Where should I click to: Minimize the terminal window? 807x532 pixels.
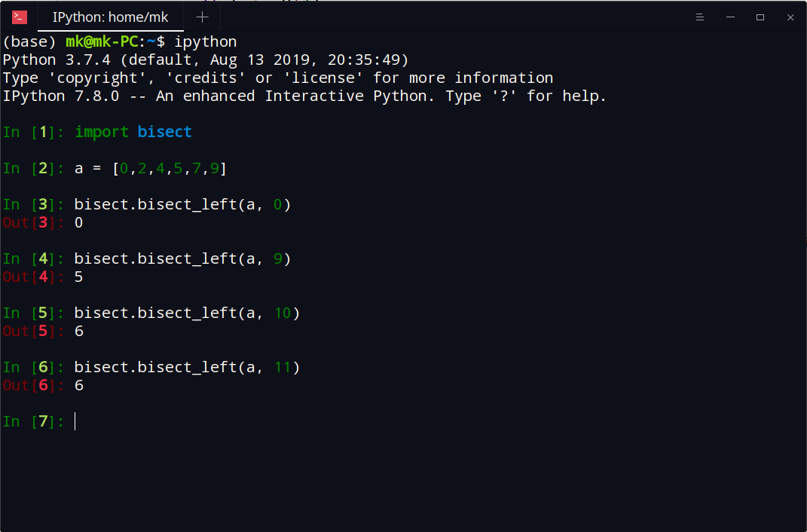pos(730,17)
